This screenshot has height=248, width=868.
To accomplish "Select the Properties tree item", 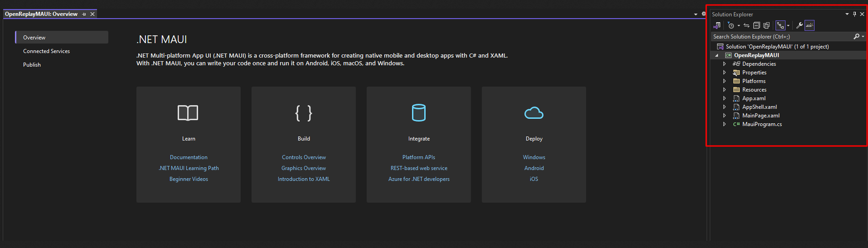I will pyautogui.click(x=754, y=73).
